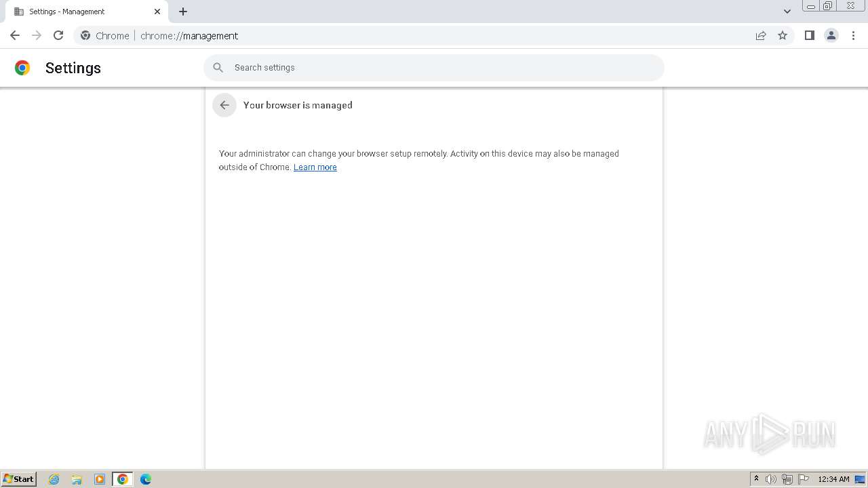Open the volume speaker tray icon
The height and width of the screenshot is (488, 868).
pyautogui.click(x=771, y=479)
